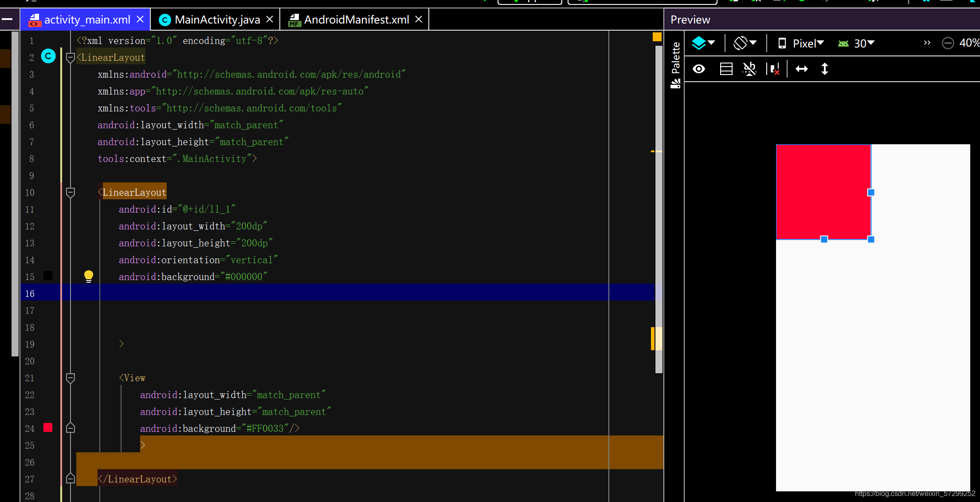Click the yellow lightbulb quick-fix icon

coord(89,276)
